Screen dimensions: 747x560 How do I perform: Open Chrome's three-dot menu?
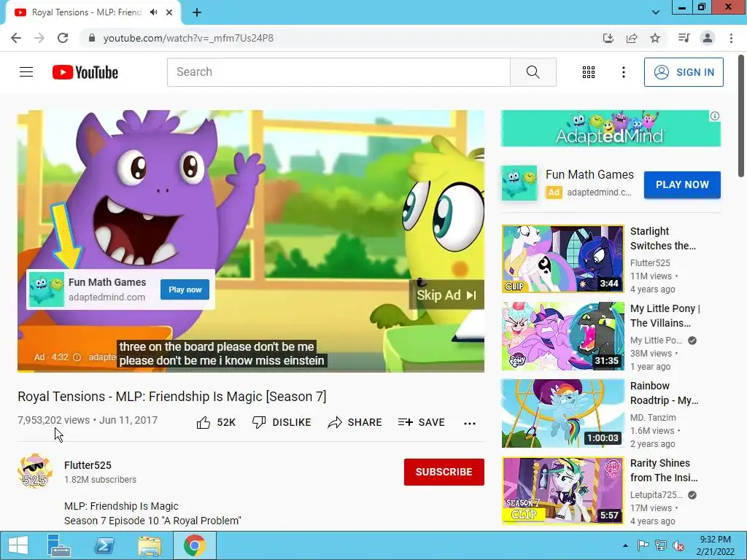click(x=731, y=38)
